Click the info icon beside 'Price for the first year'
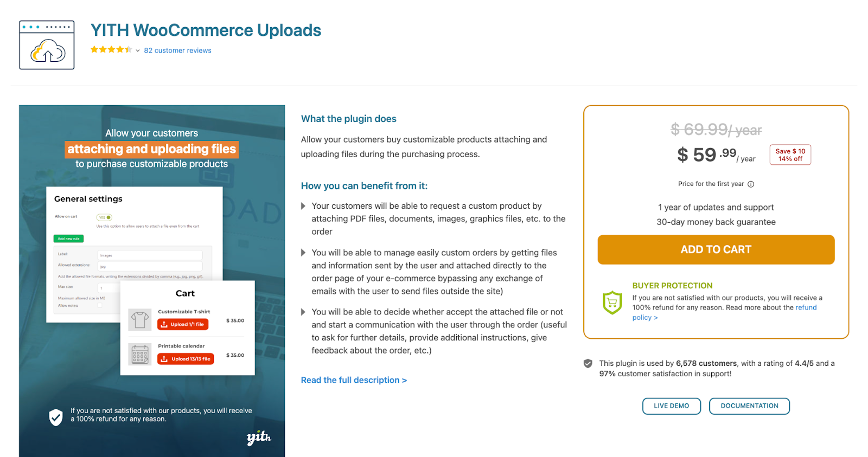868x457 pixels. point(751,184)
